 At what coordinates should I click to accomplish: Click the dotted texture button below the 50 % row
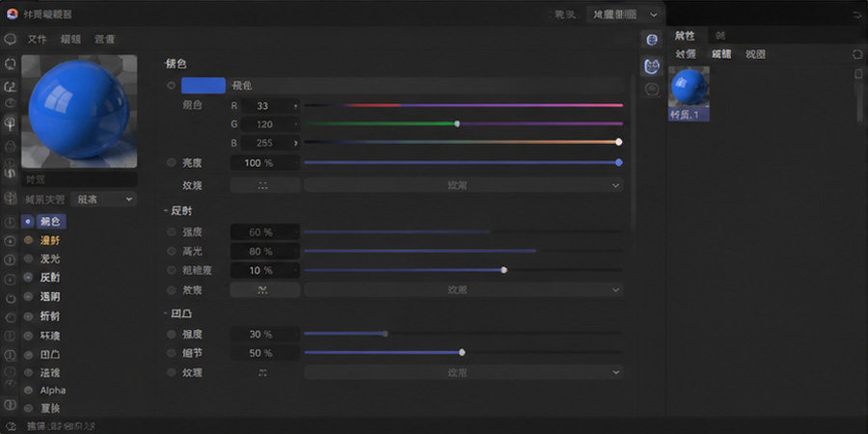[264, 372]
